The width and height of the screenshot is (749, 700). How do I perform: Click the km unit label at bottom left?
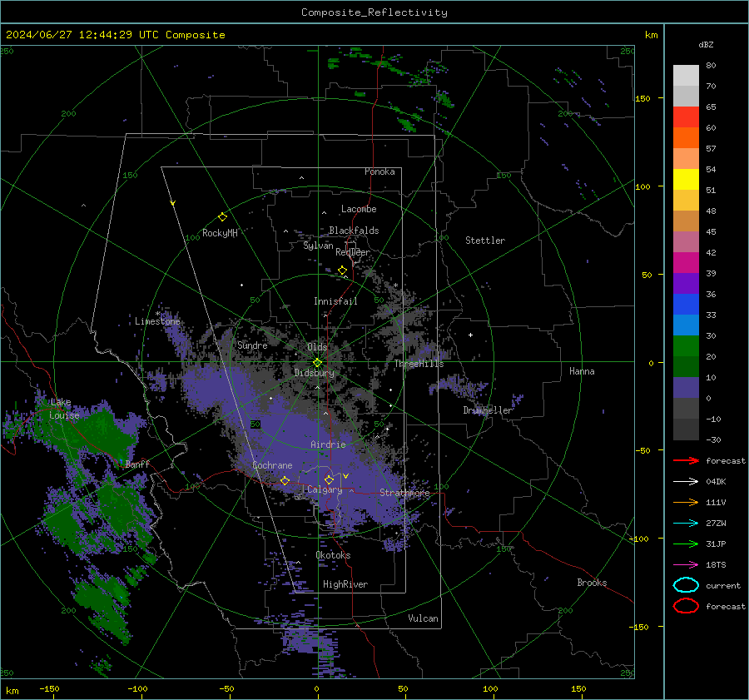(x=12, y=691)
